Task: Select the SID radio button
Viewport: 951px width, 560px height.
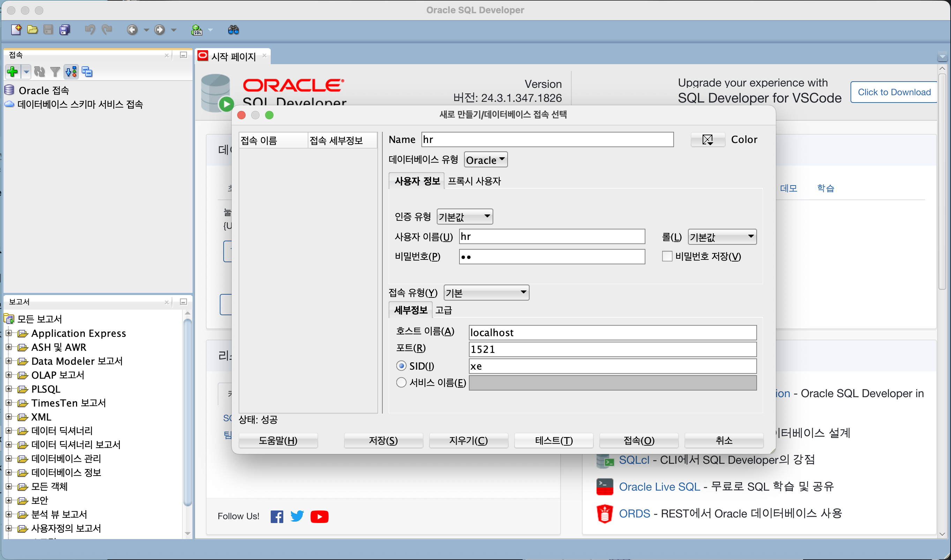Action: (401, 366)
